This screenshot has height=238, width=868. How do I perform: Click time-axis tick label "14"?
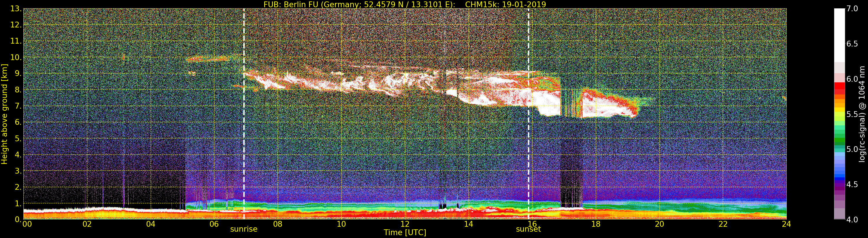(468, 224)
